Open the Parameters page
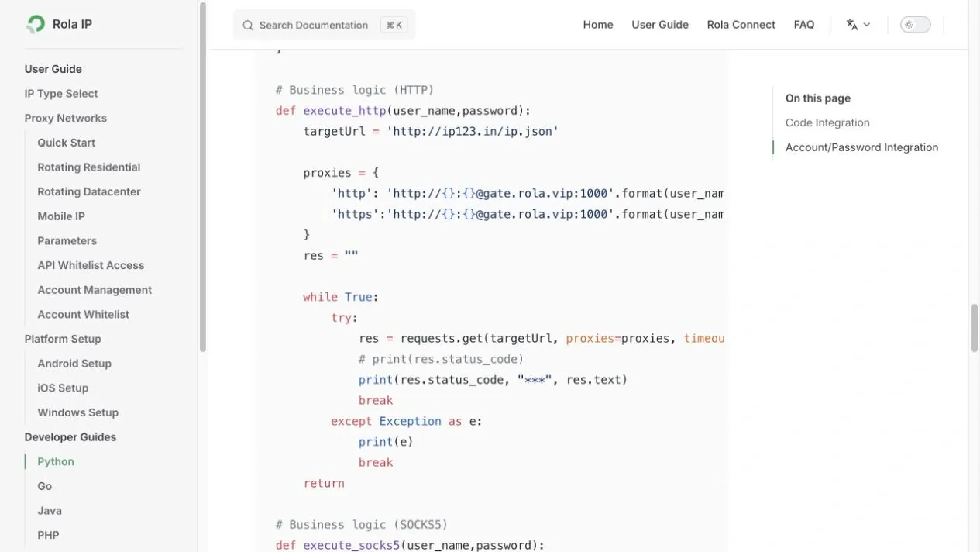 67,241
